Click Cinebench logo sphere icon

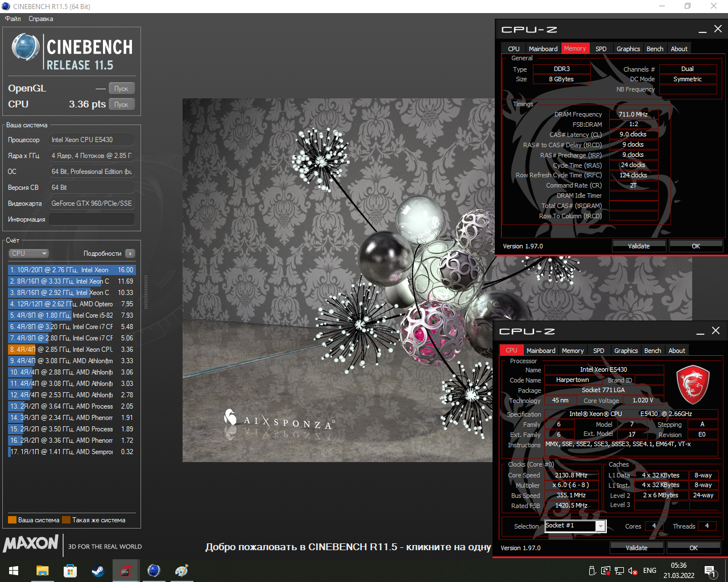tap(26, 47)
